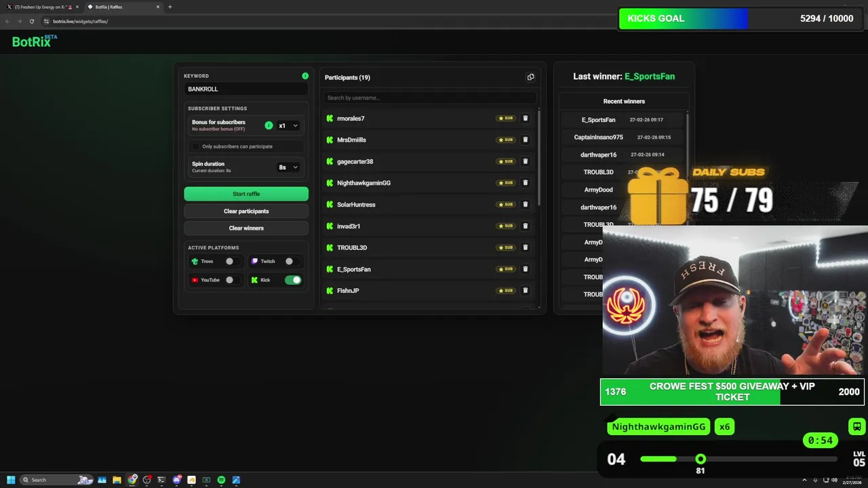This screenshot has height=488, width=868.
Task: Click Participants (19) heading
Action: pos(347,77)
